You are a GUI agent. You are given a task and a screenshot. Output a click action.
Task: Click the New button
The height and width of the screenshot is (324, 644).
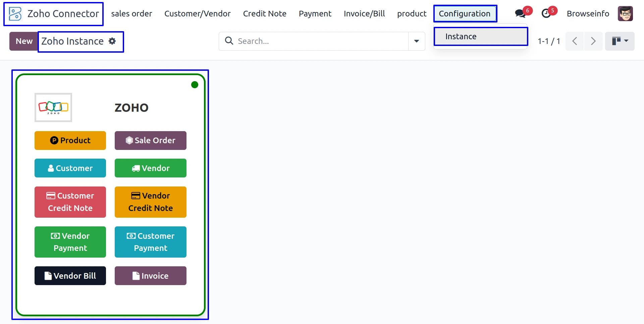(x=24, y=41)
